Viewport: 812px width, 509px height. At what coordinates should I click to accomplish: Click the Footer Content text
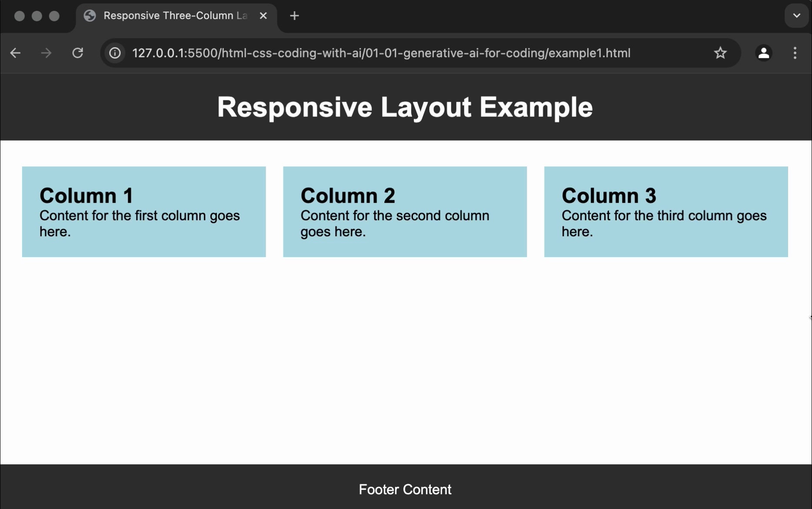(405, 489)
